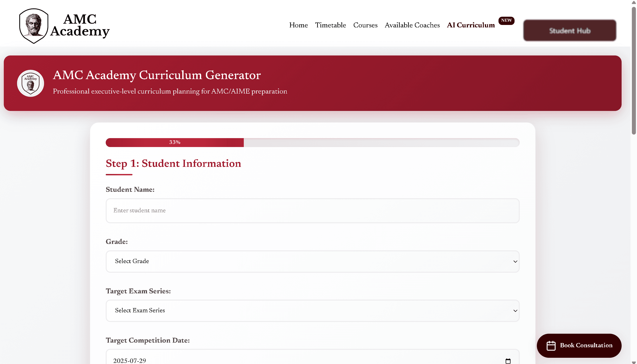Click the NEW badge beside AI Curriculum
Screen dimensions: 637x364
click(x=506, y=20)
